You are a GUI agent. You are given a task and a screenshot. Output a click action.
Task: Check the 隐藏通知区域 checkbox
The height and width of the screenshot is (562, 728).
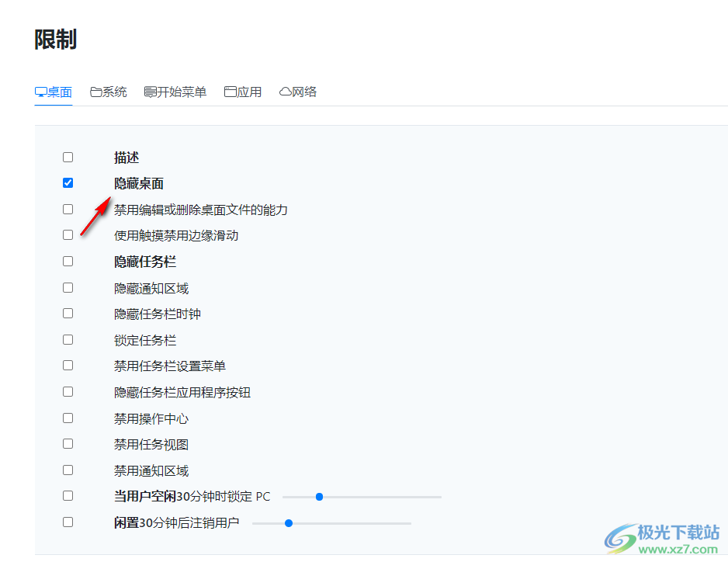[x=68, y=287]
